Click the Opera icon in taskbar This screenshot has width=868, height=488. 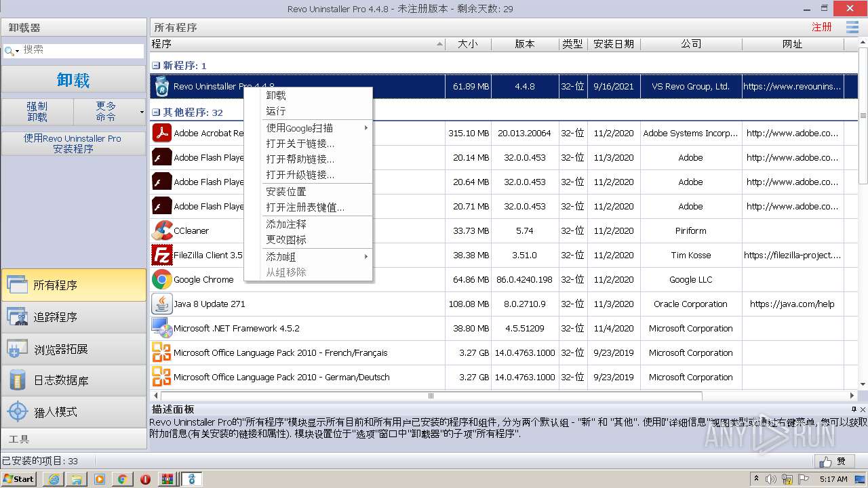(x=145, y=479)
